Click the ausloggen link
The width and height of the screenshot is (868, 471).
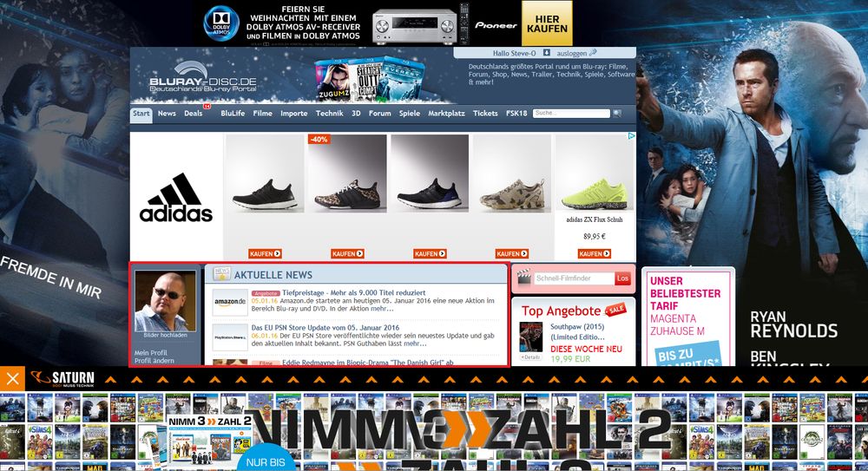[572, 53]
